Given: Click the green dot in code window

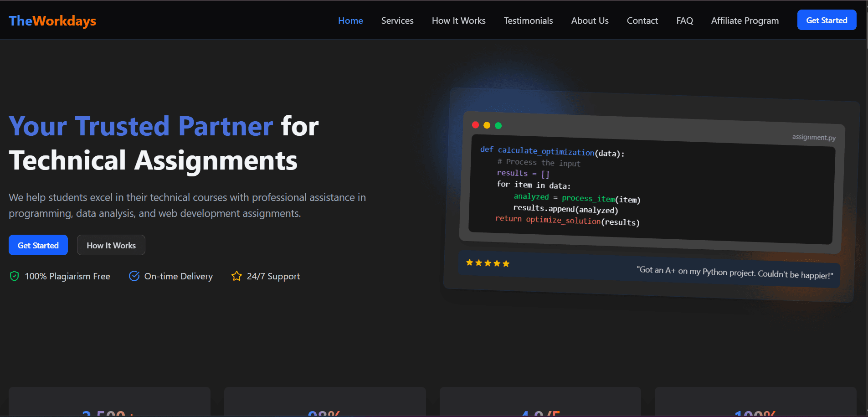Looking at the screenshot, I should tap(498, 126).
